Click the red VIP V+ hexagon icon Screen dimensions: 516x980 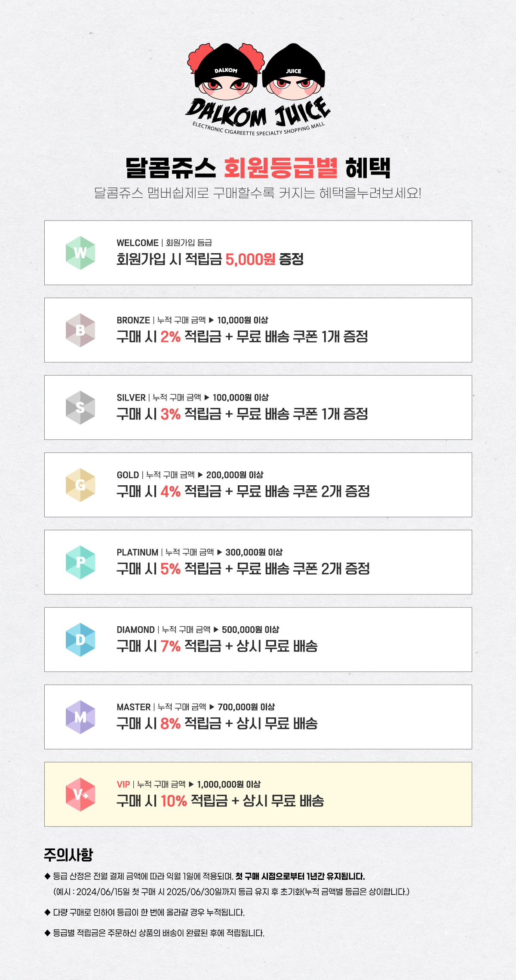(x=80, y=794)
